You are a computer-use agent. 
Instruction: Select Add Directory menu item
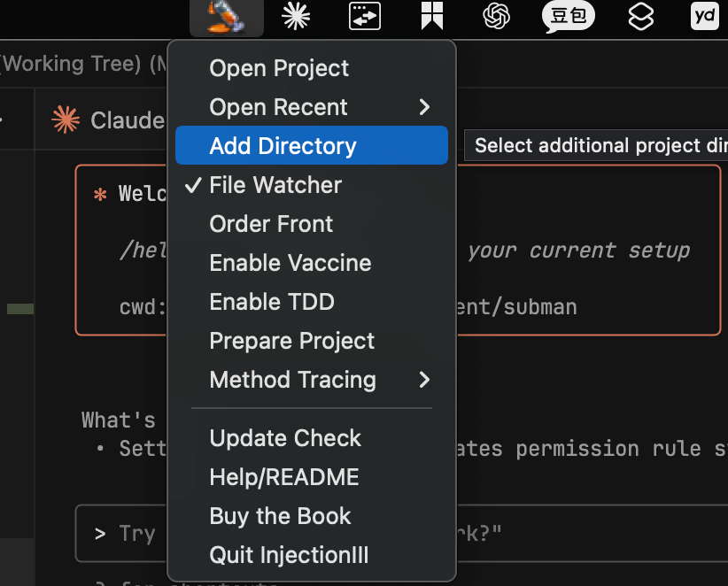point(312,145)
